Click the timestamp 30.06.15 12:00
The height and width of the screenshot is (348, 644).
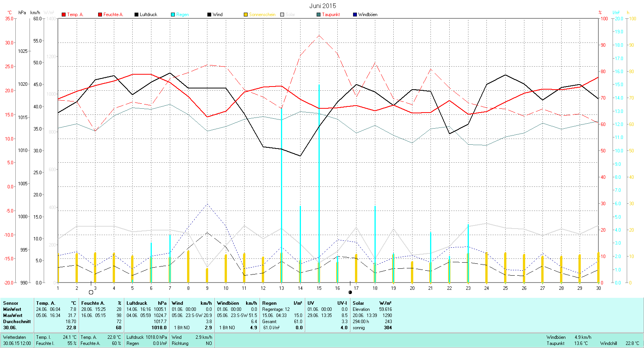17,343
